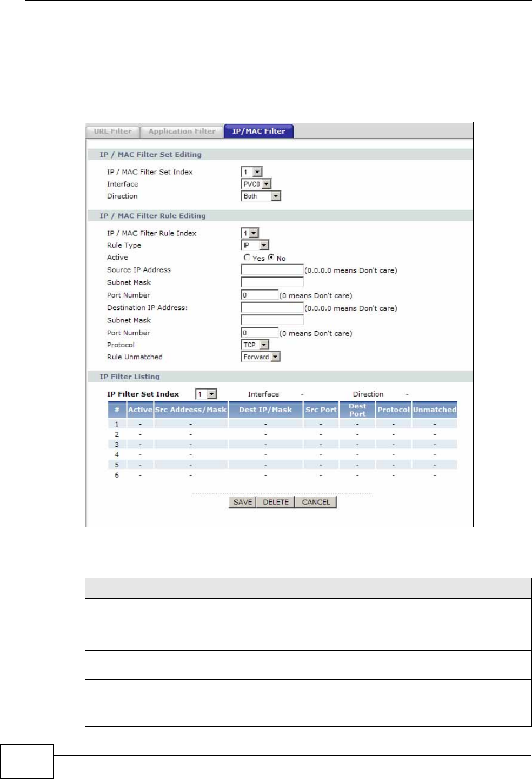The image size is (532, 779).
Task: Open the Protocol TCP dropdown
Action: click(255, 345)
